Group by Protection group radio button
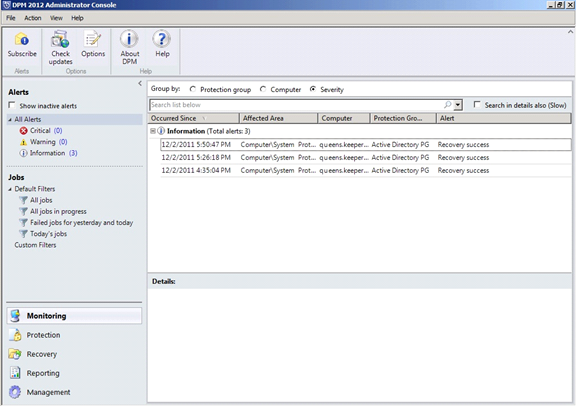 [193, 89]
